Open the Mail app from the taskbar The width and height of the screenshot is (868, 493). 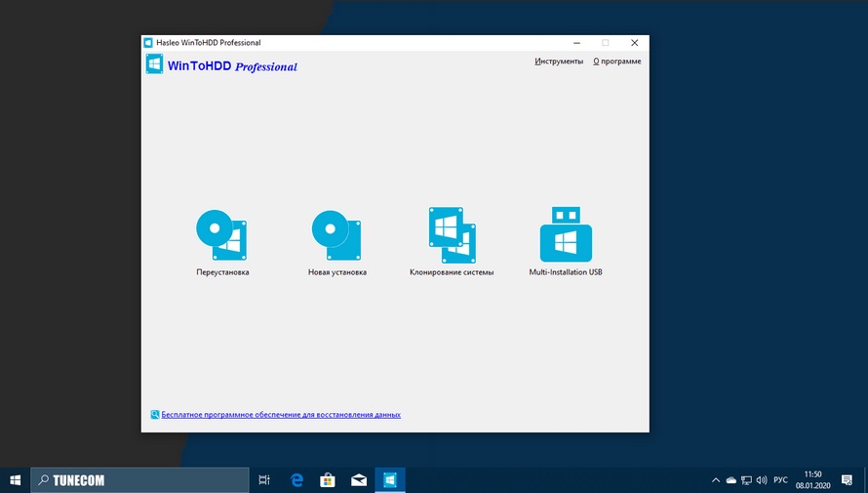click(x=359, y=480)
